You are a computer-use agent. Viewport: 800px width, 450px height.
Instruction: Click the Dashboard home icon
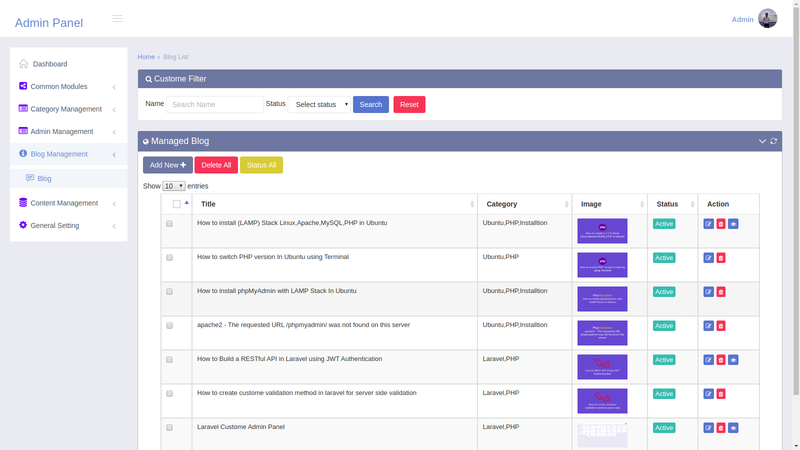click(23, 64)
